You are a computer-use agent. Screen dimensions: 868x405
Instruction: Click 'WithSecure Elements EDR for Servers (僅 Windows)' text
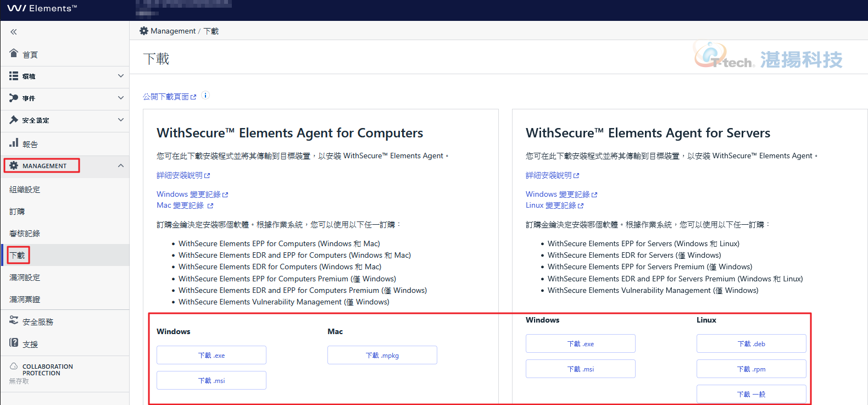[x=635, y=255]
